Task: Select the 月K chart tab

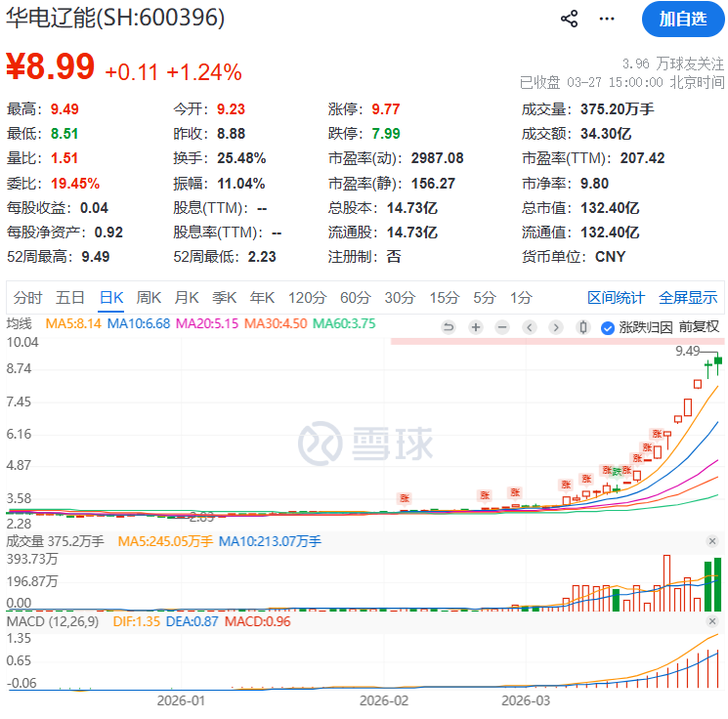Action: pos(187,298)
